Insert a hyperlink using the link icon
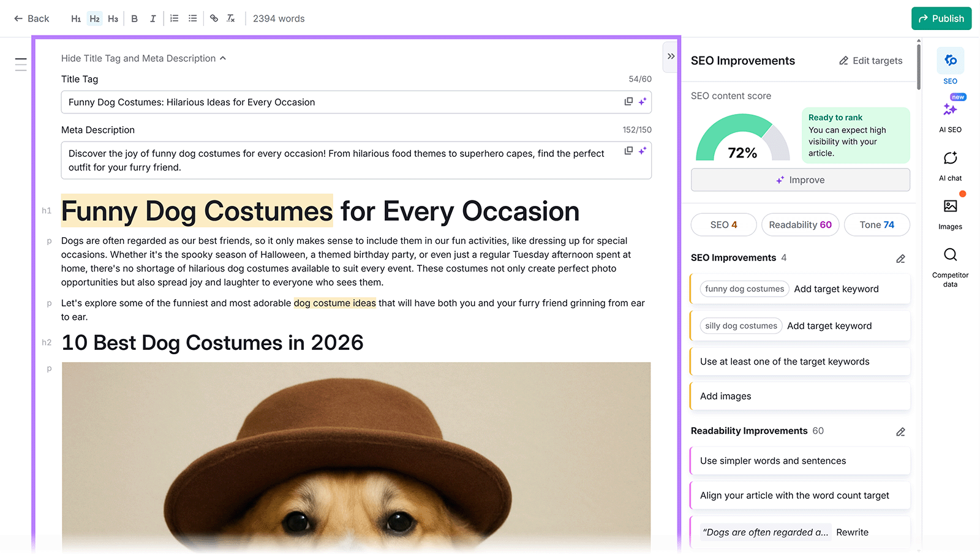Image resolution: width=980 pixels, height=554 pixels. (x=214, y=18)
